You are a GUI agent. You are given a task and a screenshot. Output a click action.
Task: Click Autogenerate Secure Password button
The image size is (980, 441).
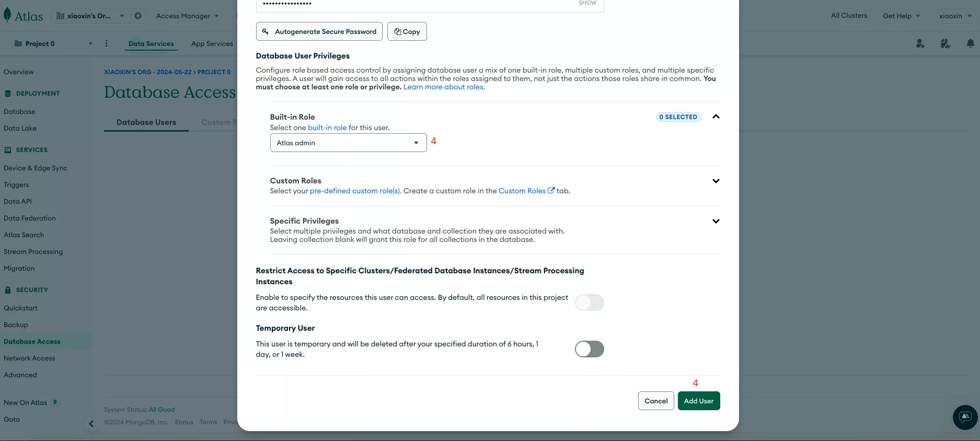click(x=319, y=31)
